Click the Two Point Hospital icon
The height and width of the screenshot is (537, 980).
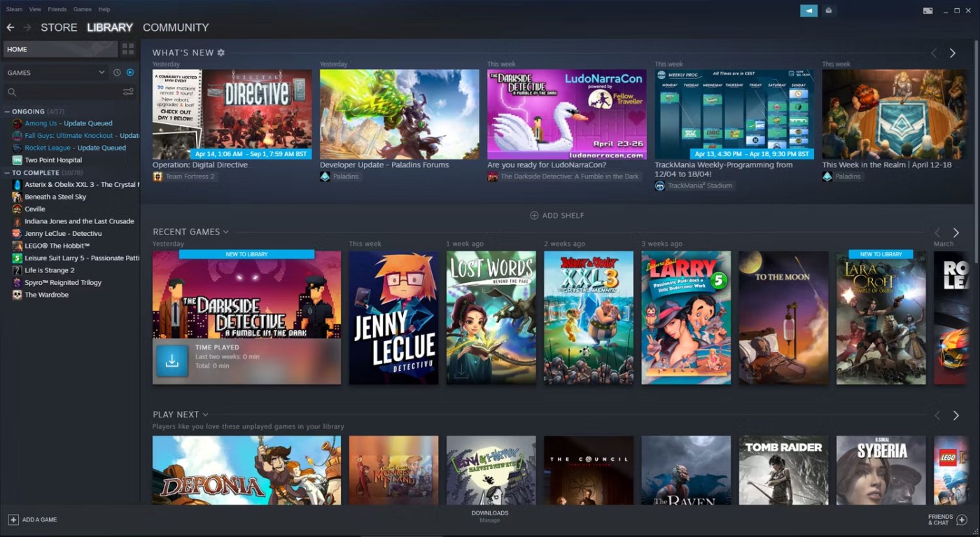17,160
